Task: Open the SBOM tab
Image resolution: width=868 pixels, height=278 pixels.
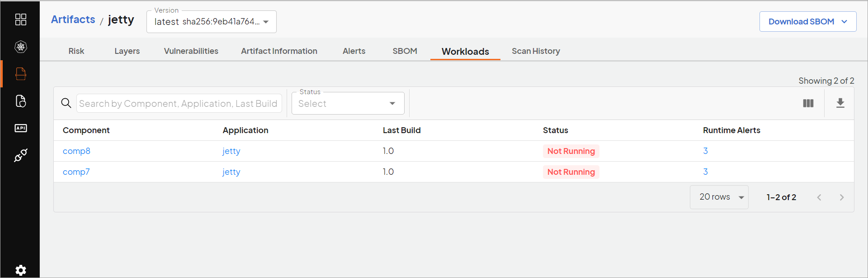Action: pyautogui.click(x=405, y=51)
